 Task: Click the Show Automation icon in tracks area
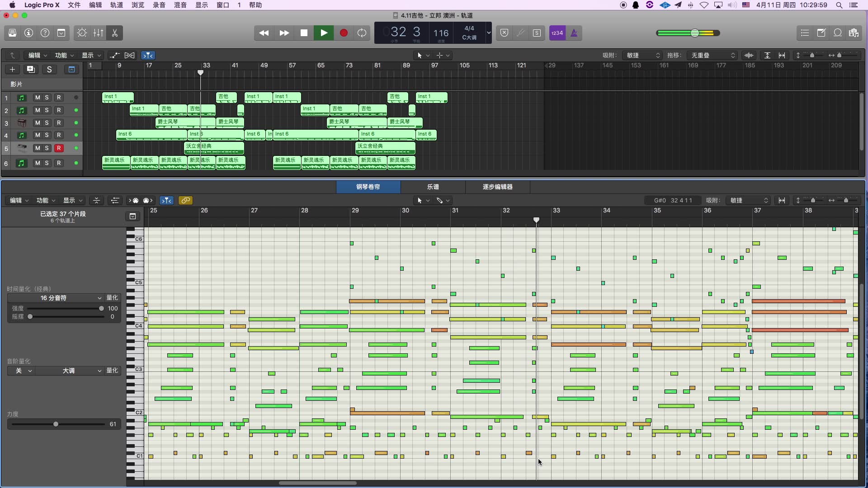[114, 55]
